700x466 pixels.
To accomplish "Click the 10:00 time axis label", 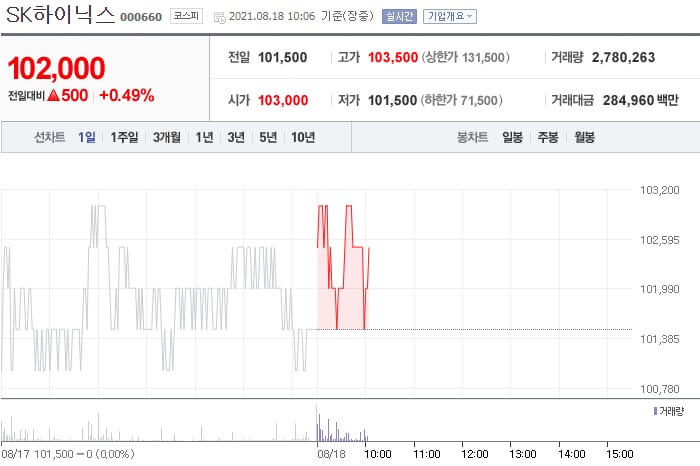I will pyautogui.click(x=378, y=454).
